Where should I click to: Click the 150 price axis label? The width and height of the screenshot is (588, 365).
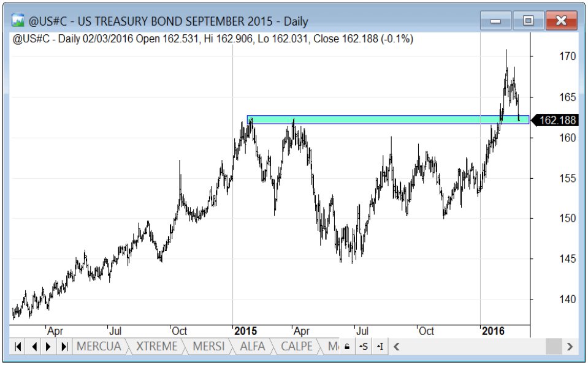click(567, 218)
